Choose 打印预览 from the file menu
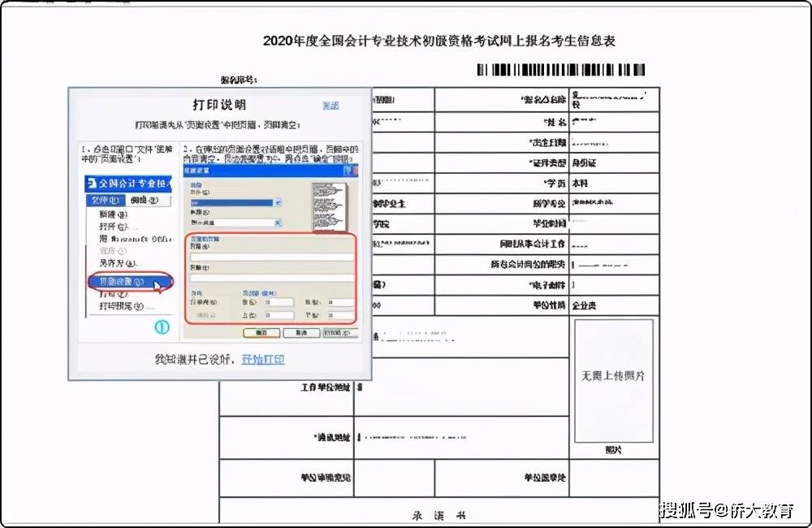 [120, 305]
